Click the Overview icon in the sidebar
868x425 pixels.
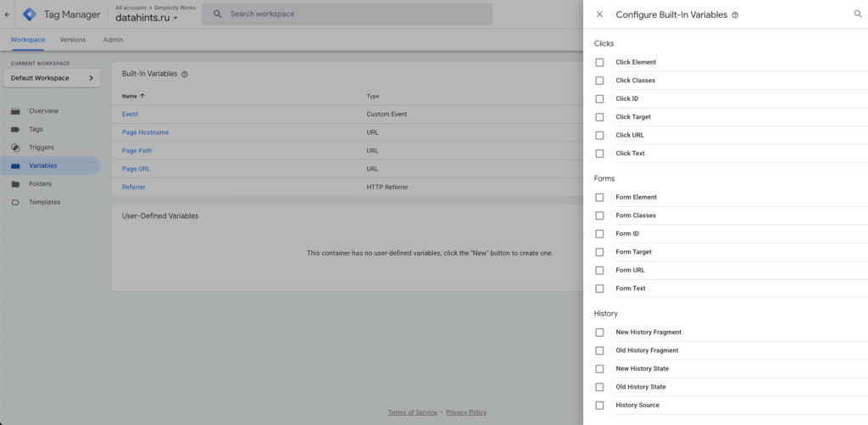pos(15,111)
